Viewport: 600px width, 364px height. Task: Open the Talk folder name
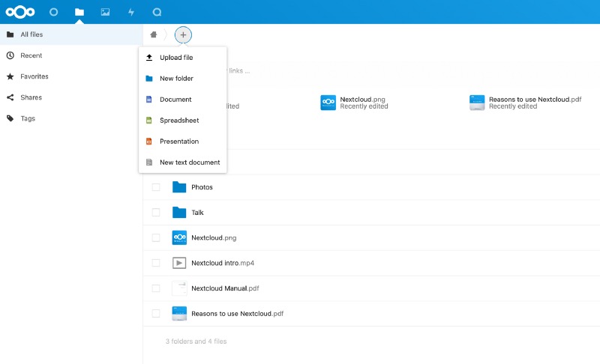pyautogui.click(x=197, y=213)
